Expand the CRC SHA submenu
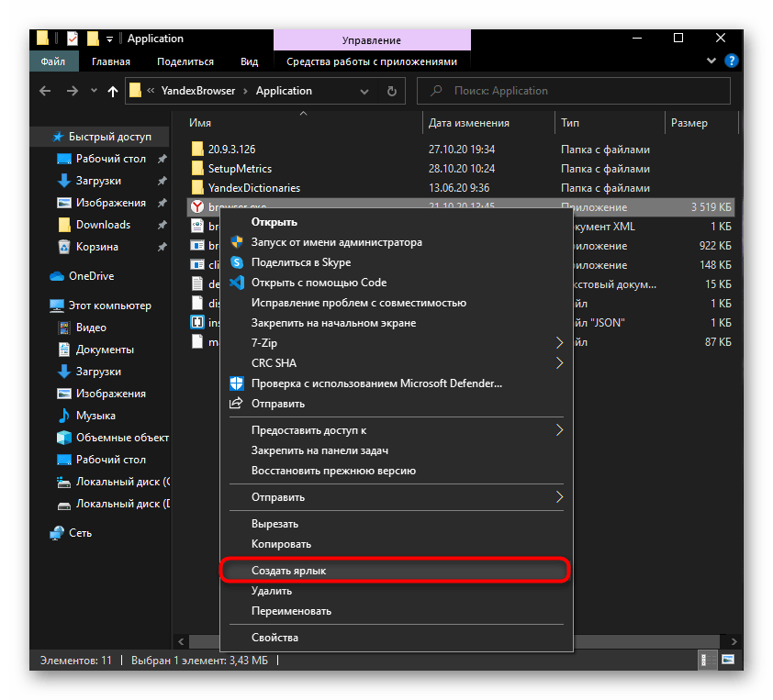The width and height of the screenshot is (773, 700). pos(559,362)
